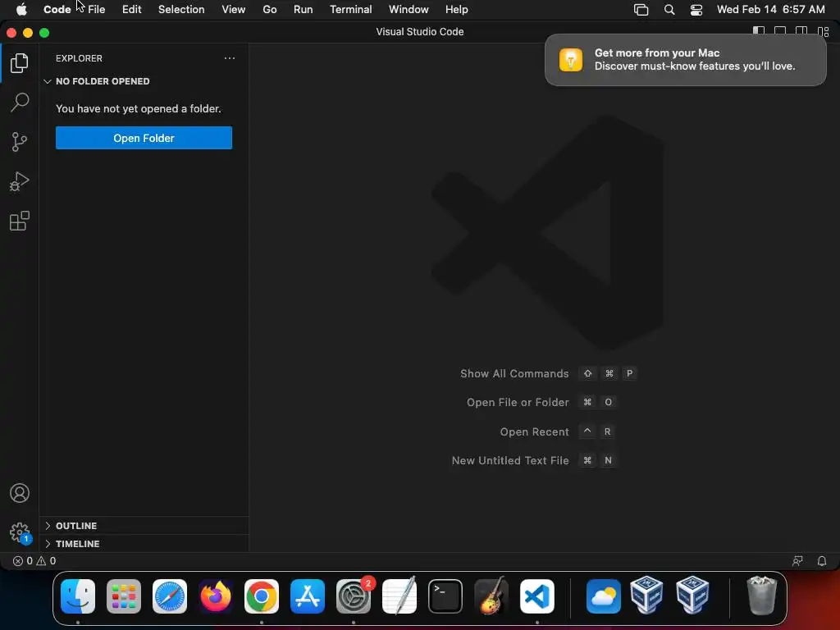Open Launchpad from the Dock
The width and height of the screenshot is (840, 630).
pyautogui.click(x=124, y=596)
